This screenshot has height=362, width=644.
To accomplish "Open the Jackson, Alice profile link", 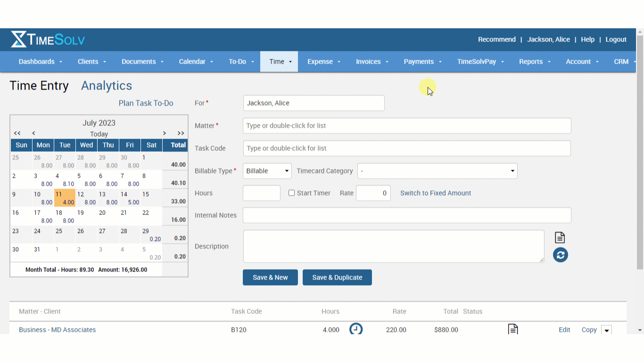I will (x=548, y=40).
